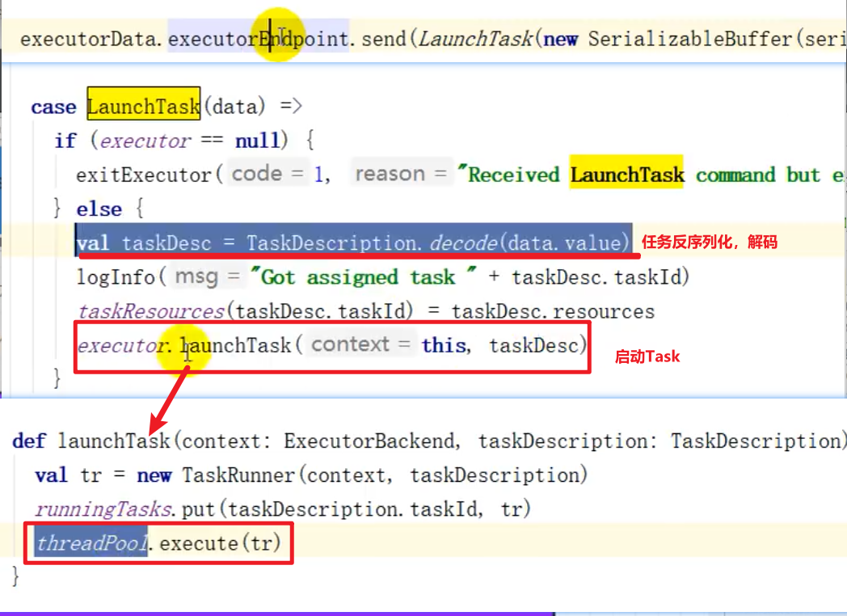
Task: Click "tr" argument inside execute
Action: tap(261, 543)
